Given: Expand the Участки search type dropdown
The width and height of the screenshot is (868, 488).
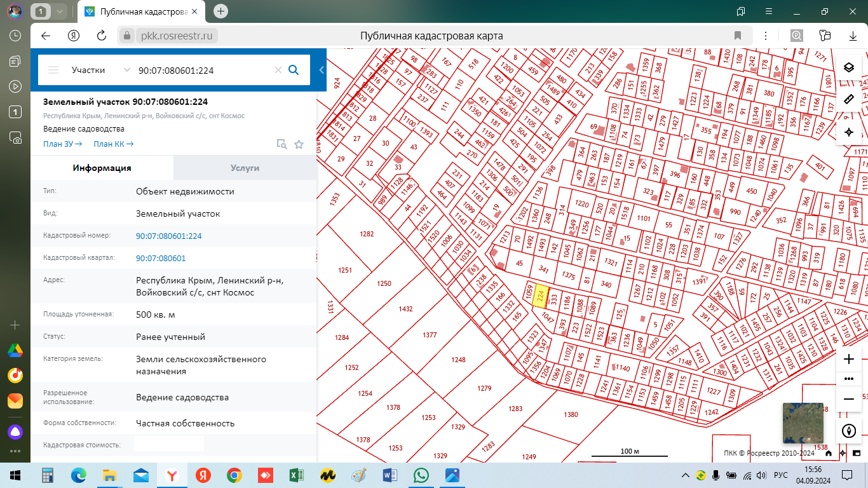Looking at the screenshot, I should (126, 70).
